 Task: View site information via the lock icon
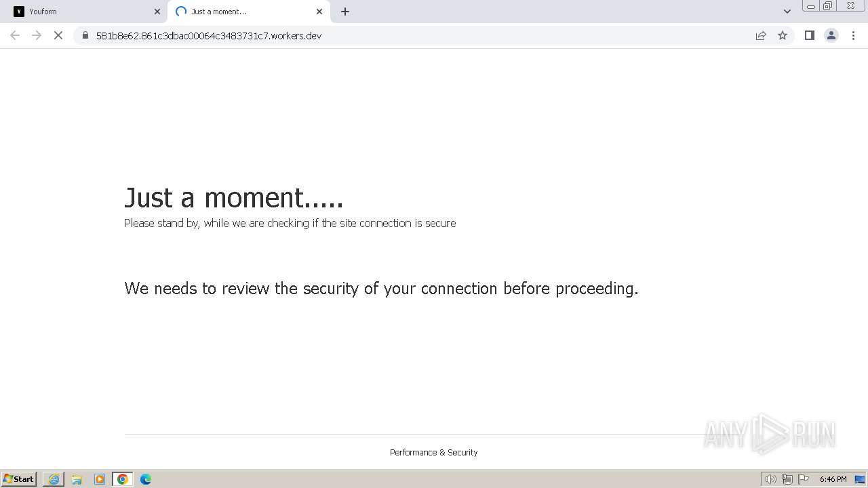(x=85, y=35)
